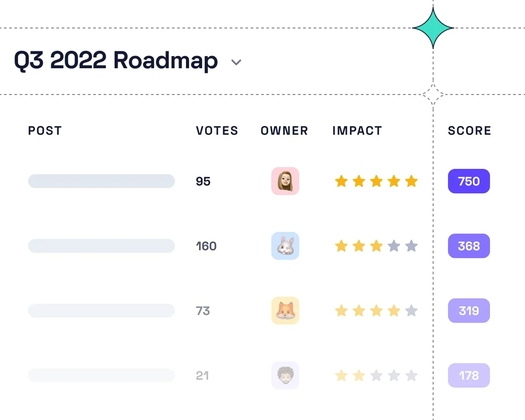Click the fifth star in the 73-votes row
This screenshot has width=525, height=420.
coord(411,311)
